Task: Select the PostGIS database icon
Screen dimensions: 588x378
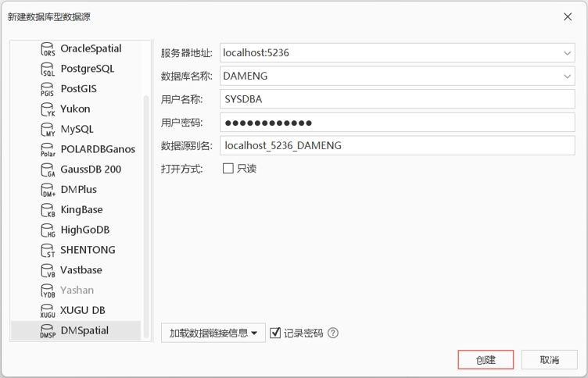Action: click(x=48, y=90)
